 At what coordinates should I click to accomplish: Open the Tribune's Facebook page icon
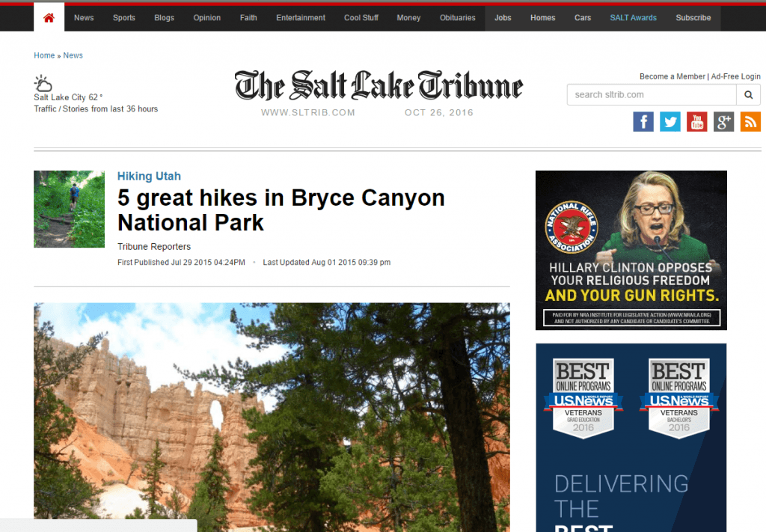click(643, 122)
